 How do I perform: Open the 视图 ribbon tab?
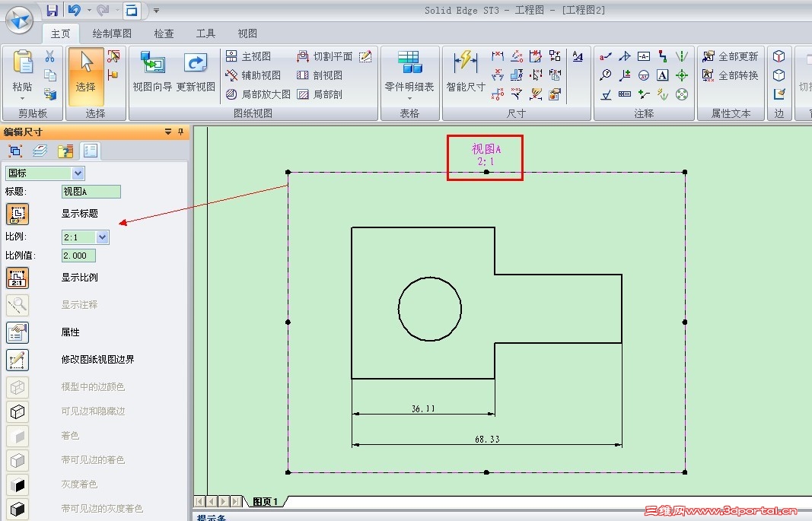pyautogui.click(x=247, y=33)
